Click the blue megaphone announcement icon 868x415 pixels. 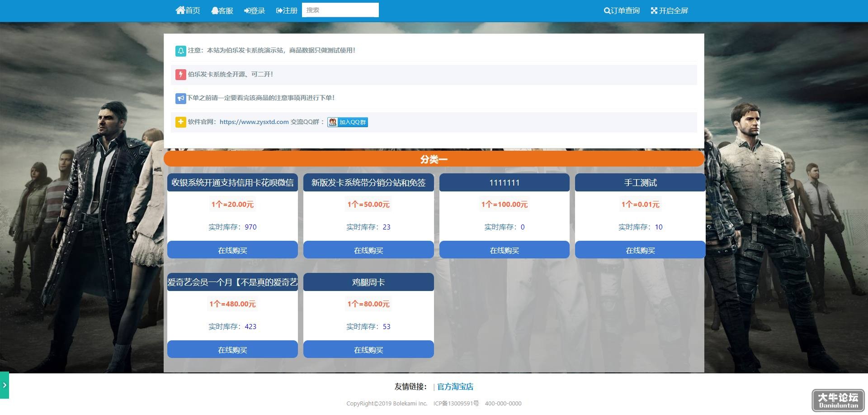coord(180,98)
